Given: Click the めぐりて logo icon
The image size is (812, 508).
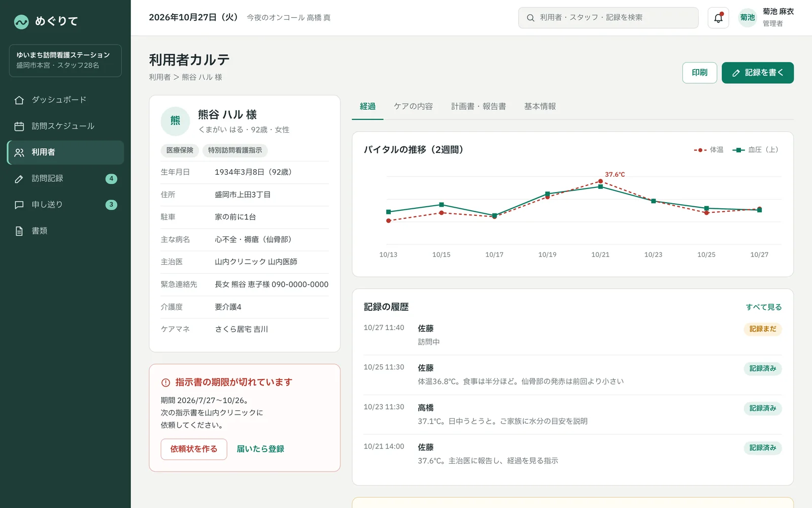Looking at the screenshot, I should (21, 22).
